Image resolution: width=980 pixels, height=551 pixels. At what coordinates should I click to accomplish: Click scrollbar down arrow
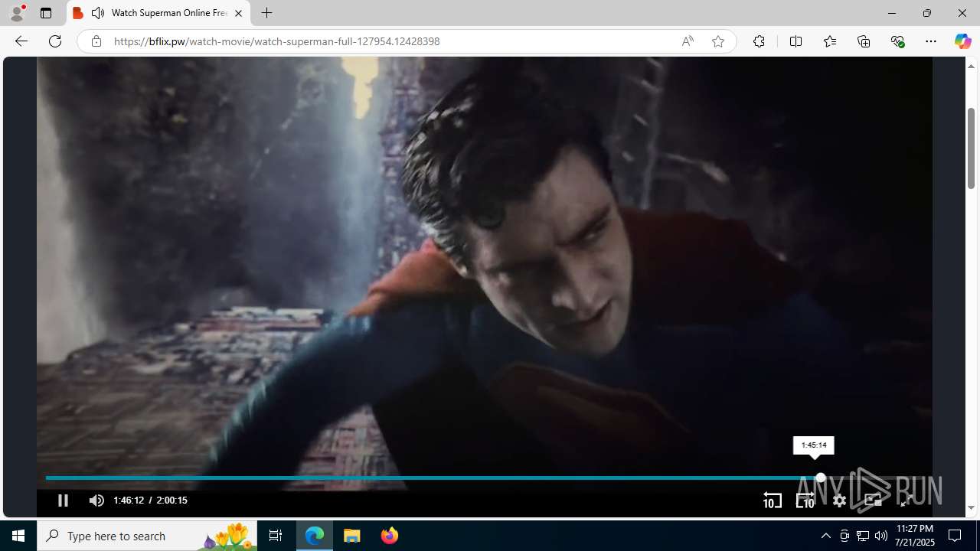coord(971,508)
